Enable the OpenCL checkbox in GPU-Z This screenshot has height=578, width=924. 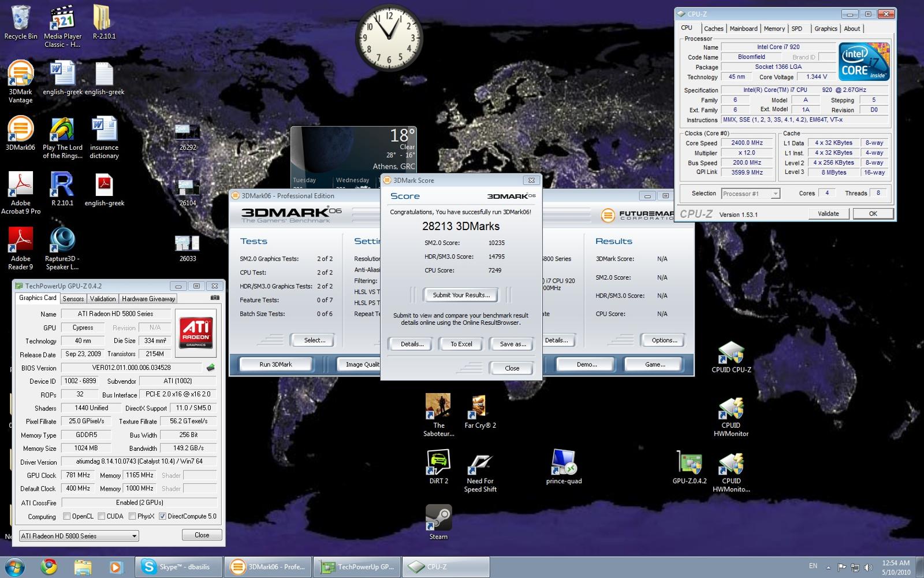click(x=67, y=516)
